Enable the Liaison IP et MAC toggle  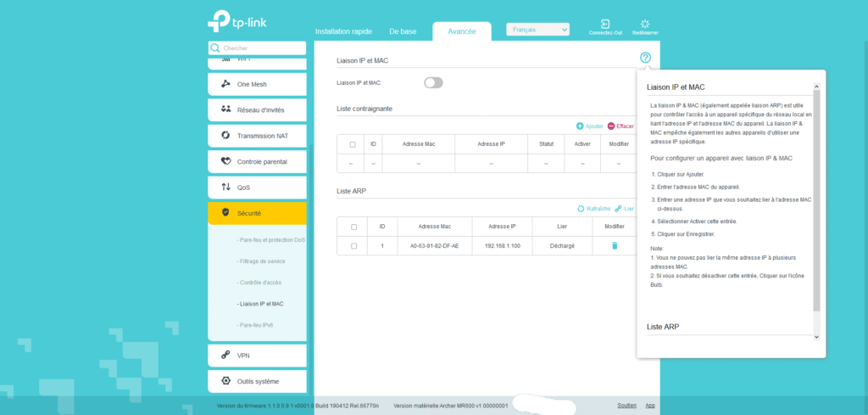[x=433, y=83]
